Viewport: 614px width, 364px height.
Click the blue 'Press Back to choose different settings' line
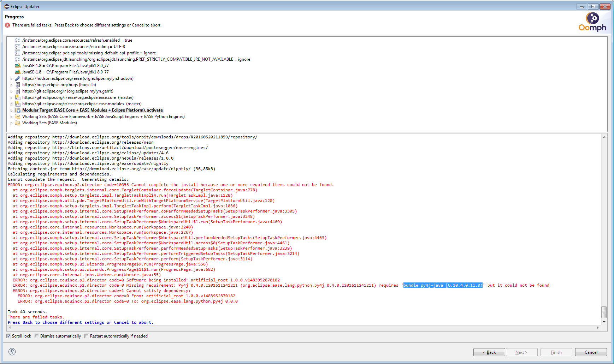(81, 322)
